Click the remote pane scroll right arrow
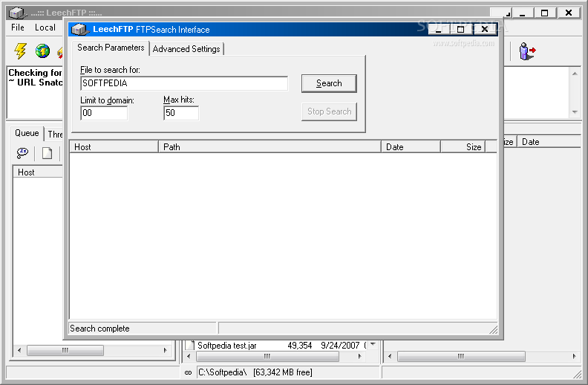The width and height of the screenshot is (588, 385). click(575, 356)
